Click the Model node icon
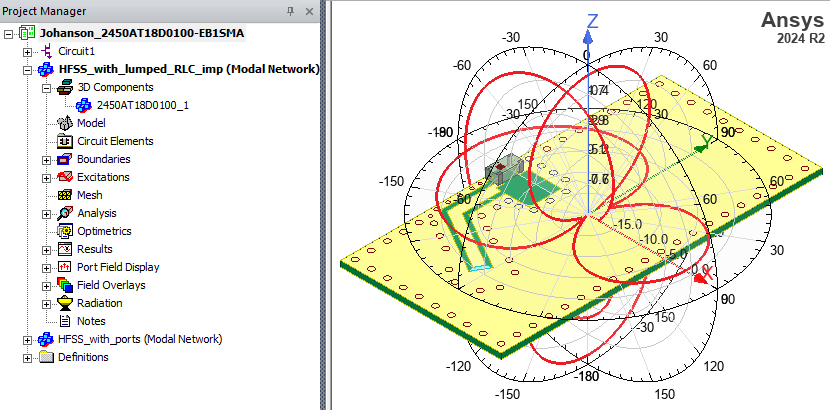This screenshot has width=830, height=410. click(x=65, y=123)
